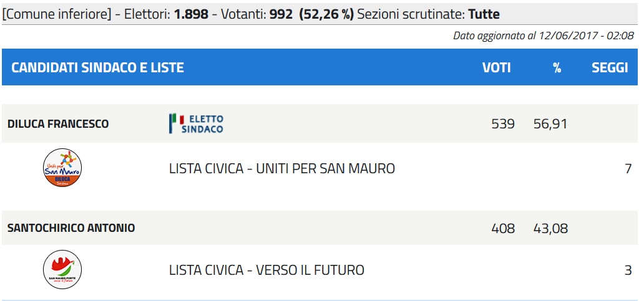Click Santochirico's 408 votes value
The width and height of the screenshot is (644, 301).
[x=503, y=228]
